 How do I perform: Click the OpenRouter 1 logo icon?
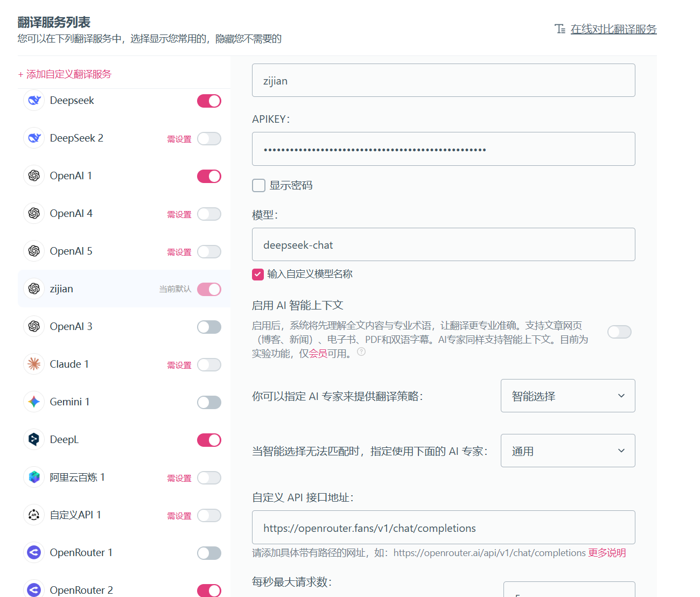[34, 553]
